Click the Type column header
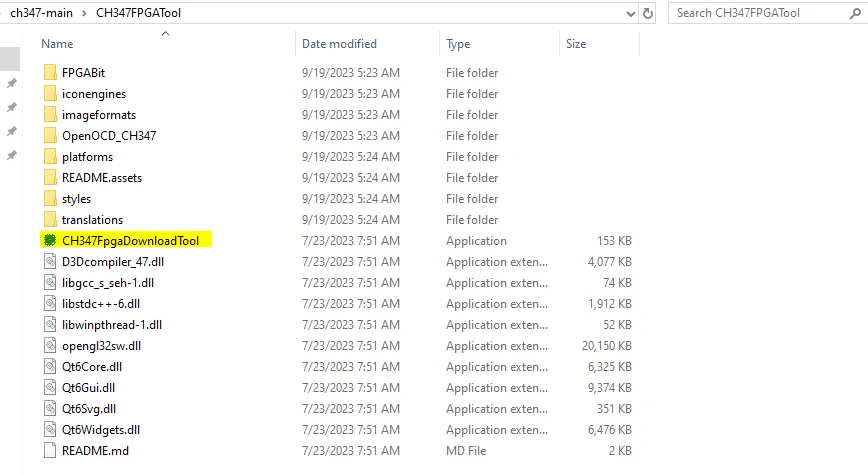This screenshot has width=868, height=475. click(458, 44)
